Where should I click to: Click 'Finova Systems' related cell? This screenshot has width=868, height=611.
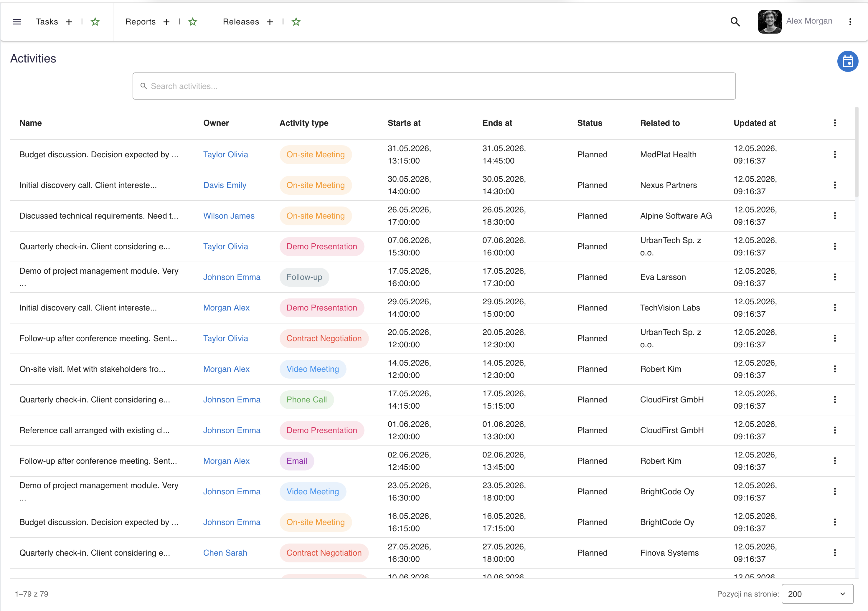pos(669,552)
